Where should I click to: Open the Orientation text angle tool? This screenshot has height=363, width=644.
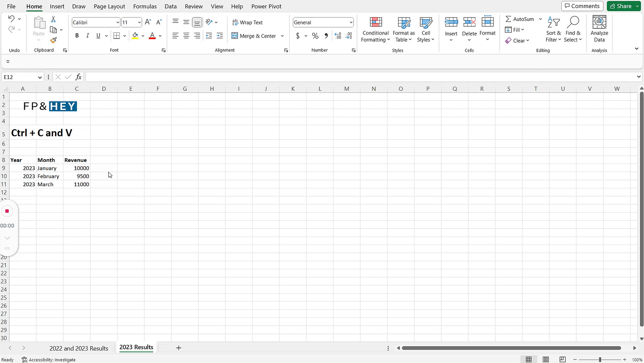click(209, 22)
